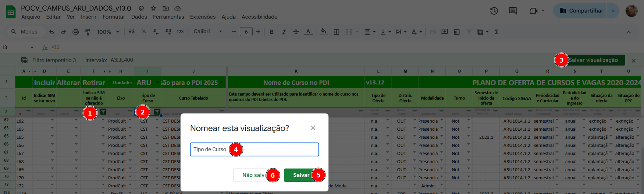Open the zoom 100% dropdown

(x=108, y=32)
